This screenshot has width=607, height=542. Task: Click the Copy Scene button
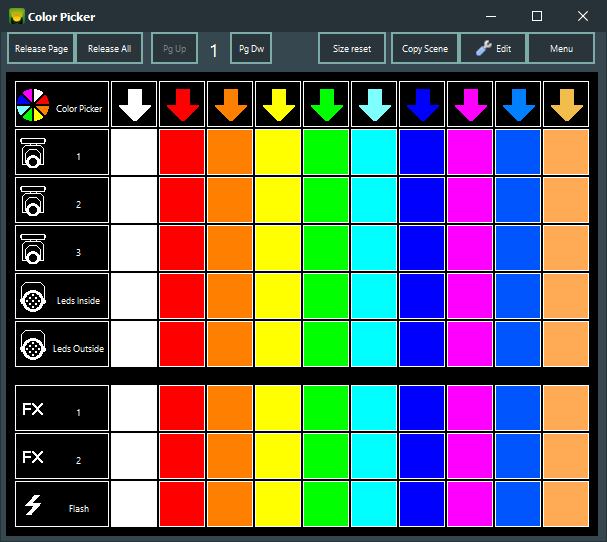click(x=425, y=48)
